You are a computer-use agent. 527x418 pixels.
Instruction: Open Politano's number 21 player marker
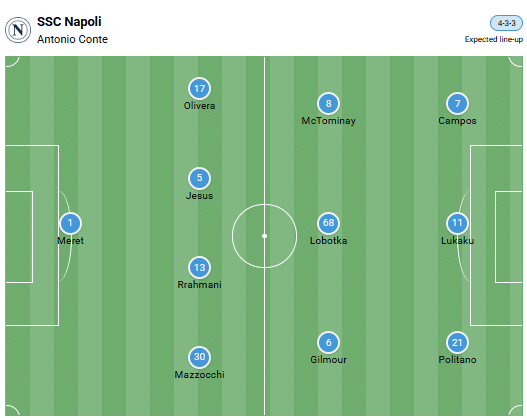[457, 342]
